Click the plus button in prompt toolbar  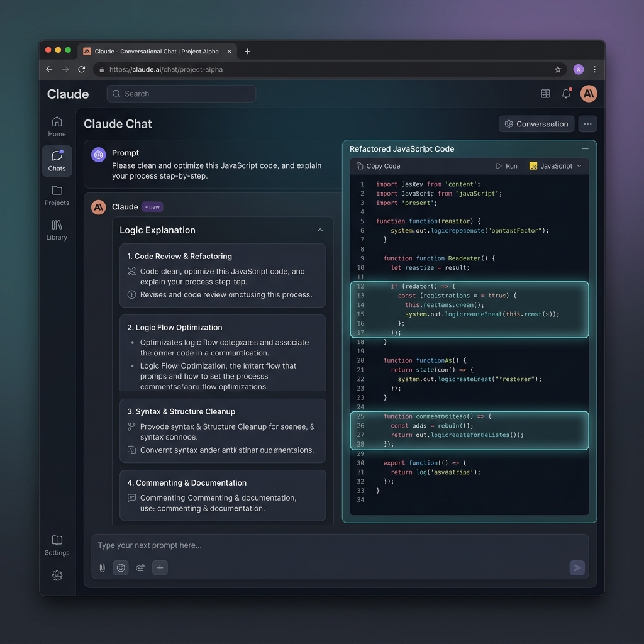point(160,568)
